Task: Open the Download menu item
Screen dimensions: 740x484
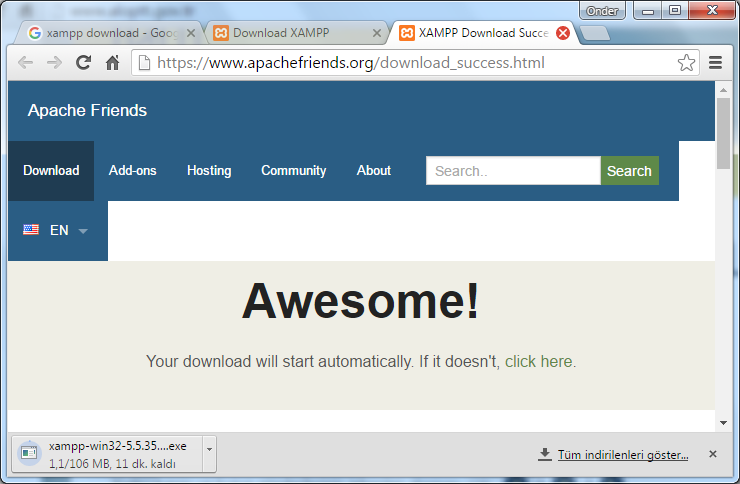Action: tap(51, 171)
